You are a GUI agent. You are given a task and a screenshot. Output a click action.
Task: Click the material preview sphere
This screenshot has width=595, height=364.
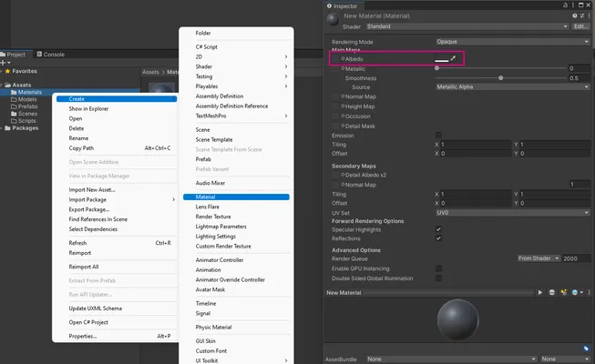[458, 319]
